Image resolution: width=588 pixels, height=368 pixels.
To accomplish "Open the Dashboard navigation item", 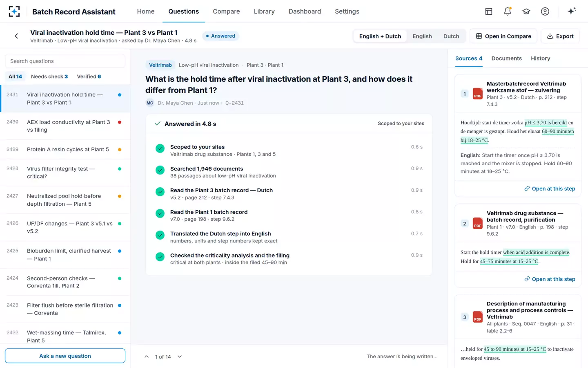I will (x=305, y=11).
